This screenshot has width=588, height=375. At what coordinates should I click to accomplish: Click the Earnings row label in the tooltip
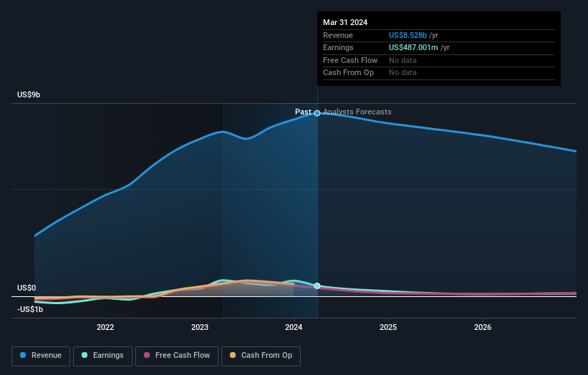click(x=338, y=47)
